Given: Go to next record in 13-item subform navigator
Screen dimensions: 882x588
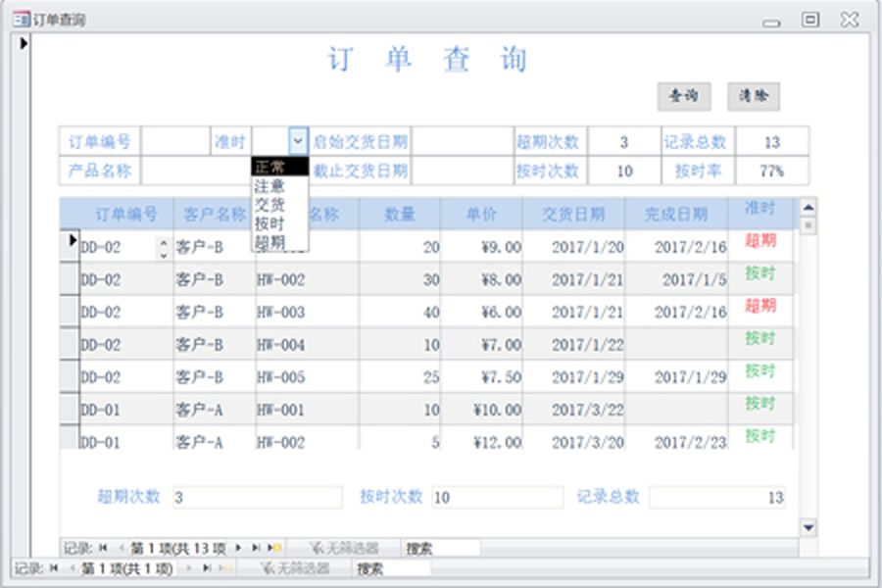Looking at the screenshot, I should 238,548.
